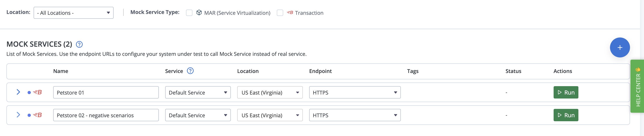644x136 pixels.
Task: Click the Transaction icon on Petstore 02 row
Action: tap(38, 115)
